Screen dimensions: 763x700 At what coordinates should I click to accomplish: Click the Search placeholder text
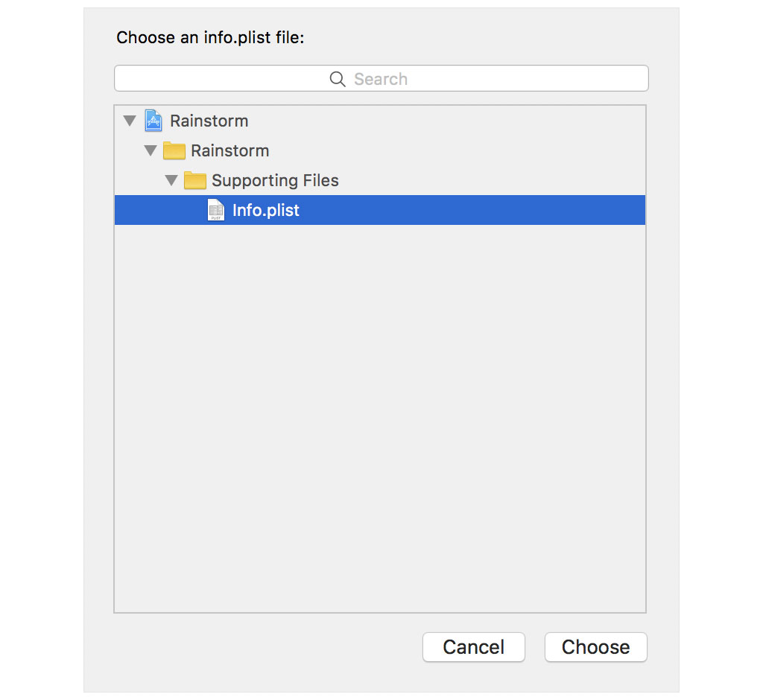point(381,78)
